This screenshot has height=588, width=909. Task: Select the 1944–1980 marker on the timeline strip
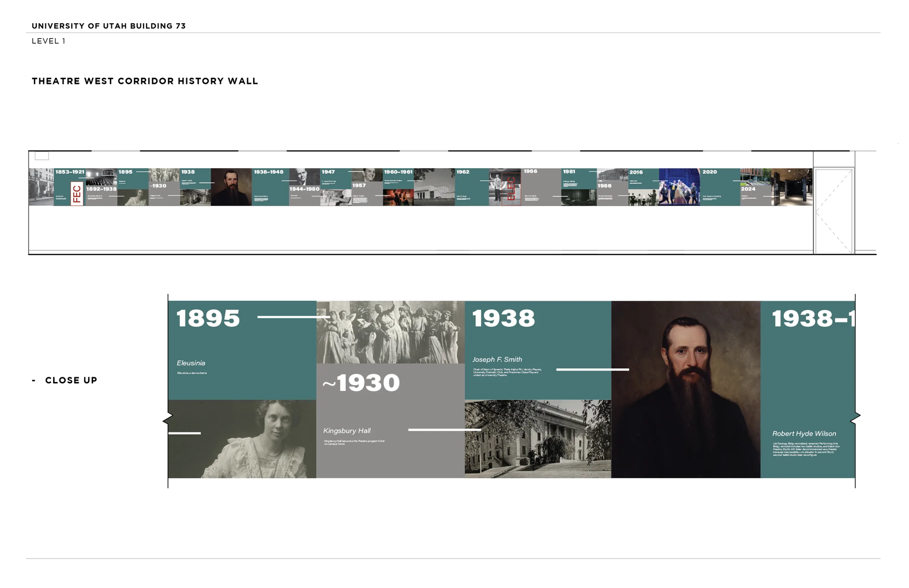[305, 189]
